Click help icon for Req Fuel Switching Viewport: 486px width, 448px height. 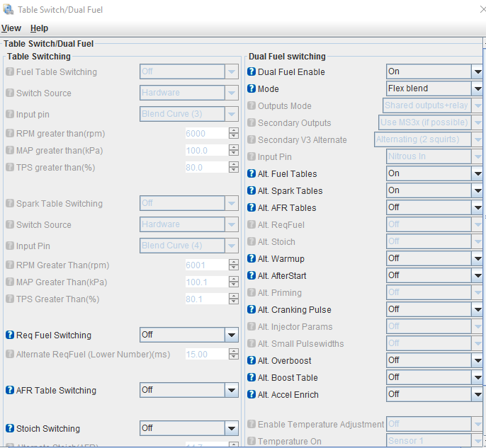(10, 335)
